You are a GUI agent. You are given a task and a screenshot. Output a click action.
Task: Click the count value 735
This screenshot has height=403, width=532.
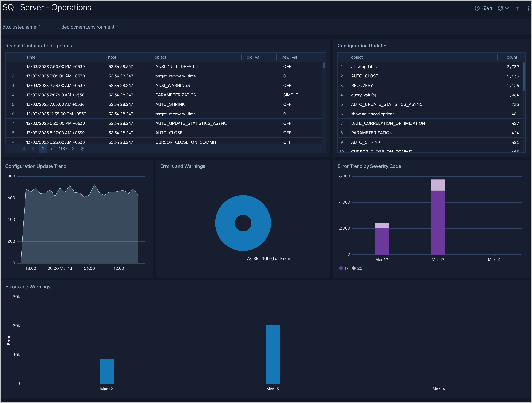click(x=515, y=104)
